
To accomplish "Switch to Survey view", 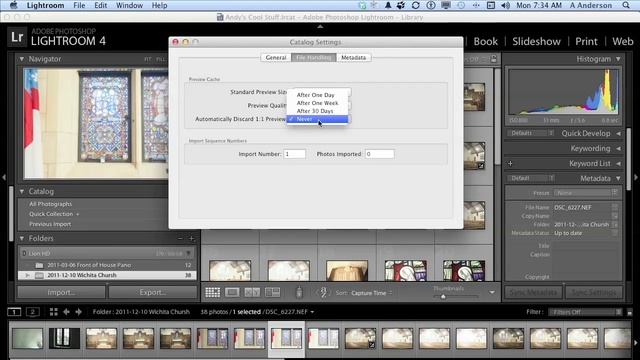I will [x=272, y=292].
